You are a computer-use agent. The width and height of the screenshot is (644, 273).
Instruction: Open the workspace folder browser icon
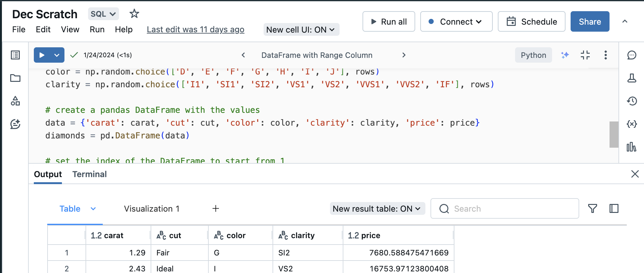(15, 78)
